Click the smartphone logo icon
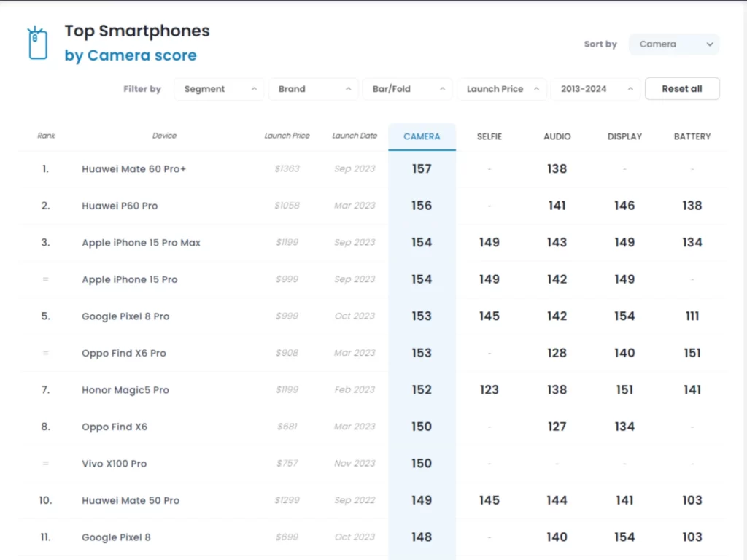 point(36,43)
